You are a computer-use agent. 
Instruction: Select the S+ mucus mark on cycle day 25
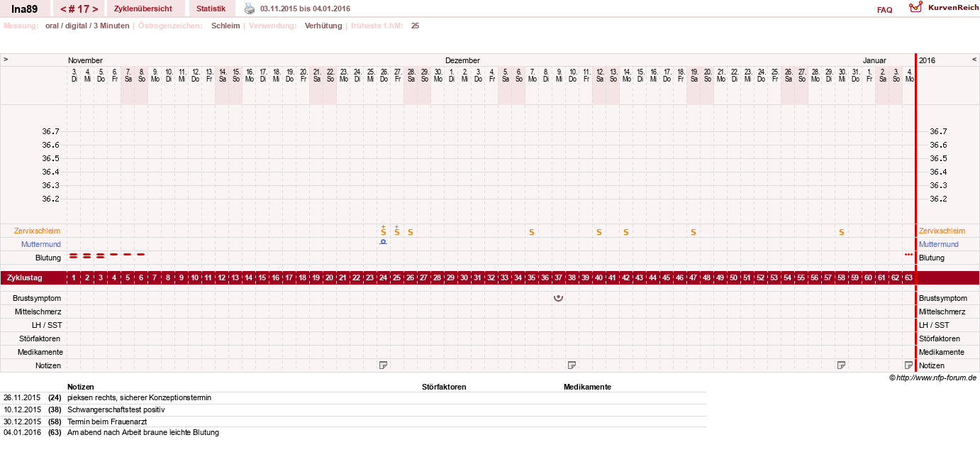(x=396, y=231)
